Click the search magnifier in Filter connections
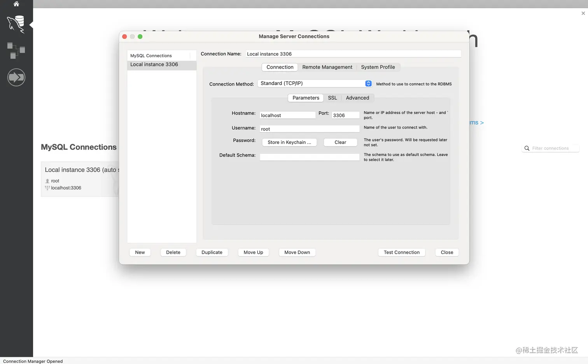This screenshot has height=364, width=588. (527, 148)
